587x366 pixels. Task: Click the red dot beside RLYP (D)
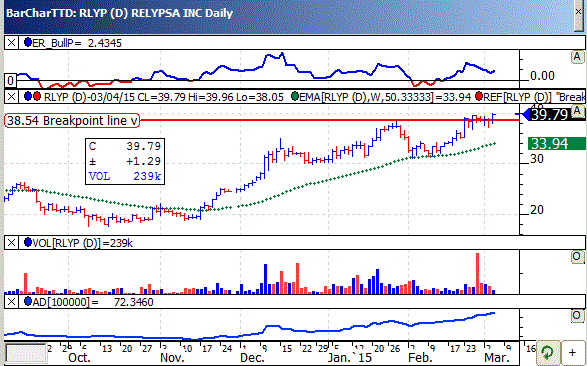37,97
